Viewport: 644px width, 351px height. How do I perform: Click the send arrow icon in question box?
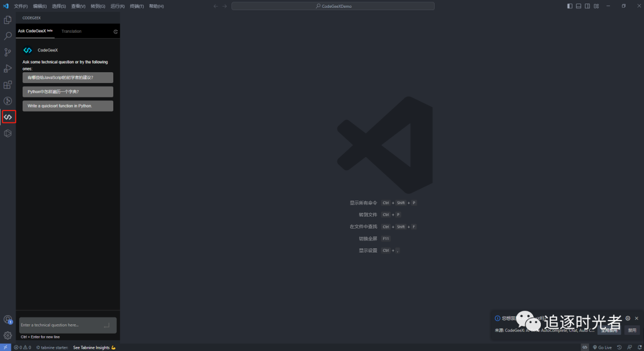107,325
